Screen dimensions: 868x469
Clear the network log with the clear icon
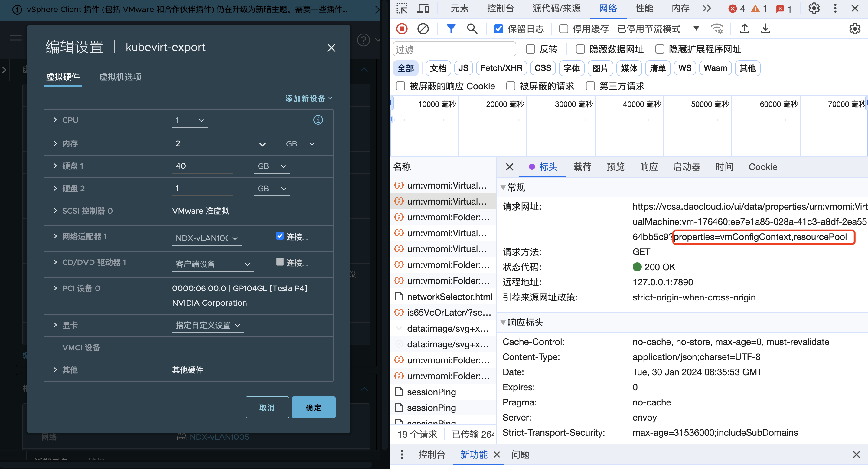423,29
